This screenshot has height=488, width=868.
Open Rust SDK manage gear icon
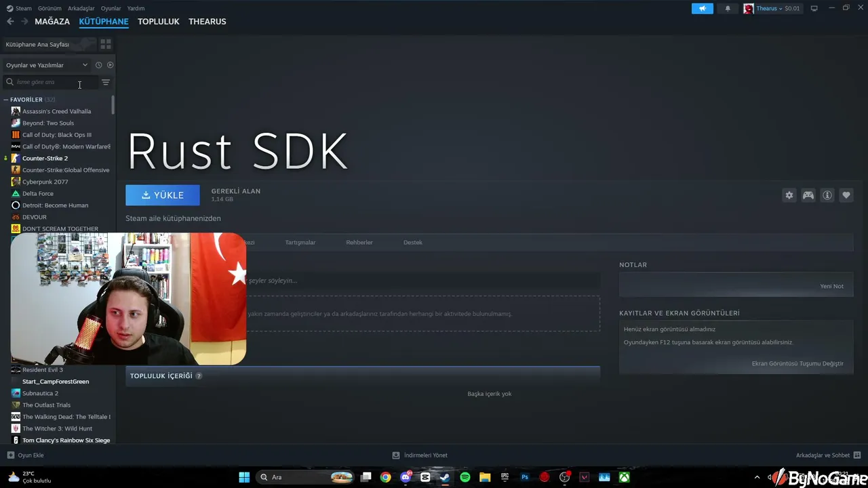789,195
